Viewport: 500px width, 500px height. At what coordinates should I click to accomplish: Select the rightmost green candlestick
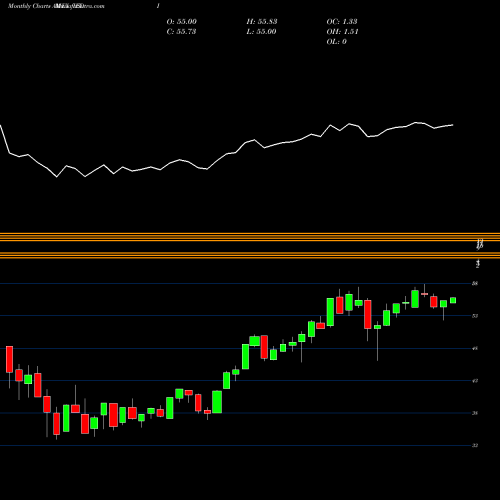(453, 300)
